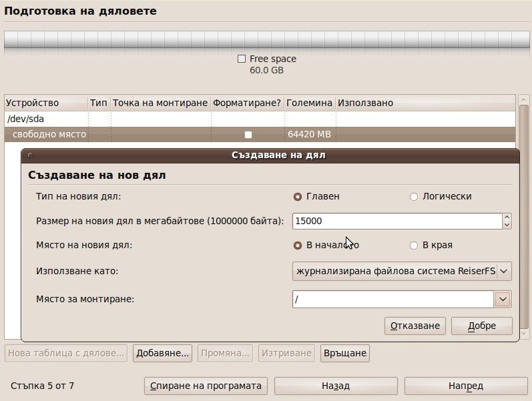Confirm with the Добре button
This screenshot has height=401, width=532.
coord(482,326)
